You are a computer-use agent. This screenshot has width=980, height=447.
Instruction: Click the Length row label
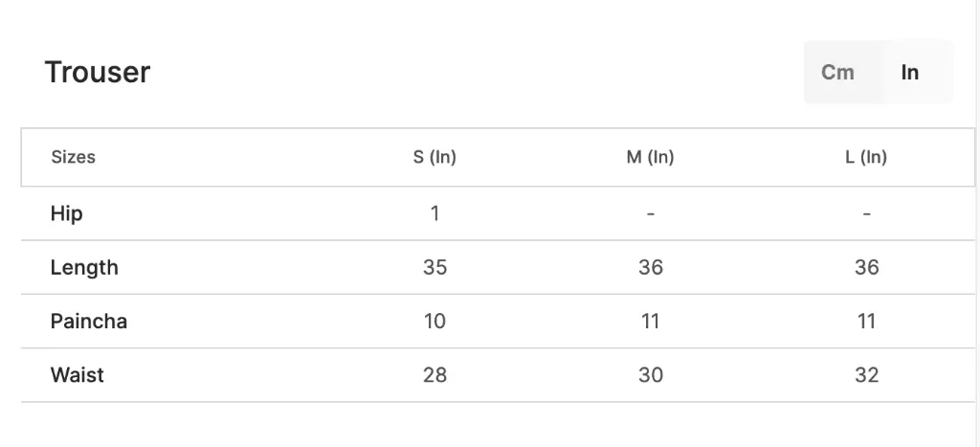[x=84, y=268]
